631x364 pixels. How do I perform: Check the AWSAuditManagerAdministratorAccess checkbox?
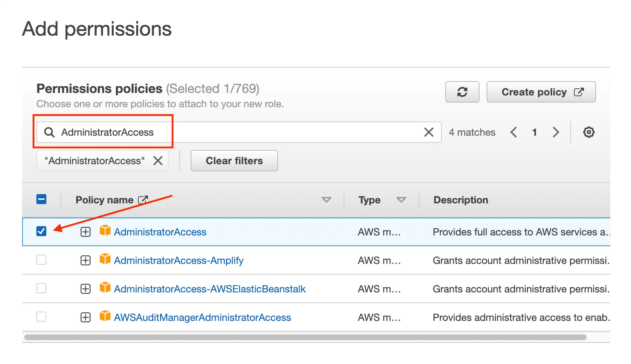41,317
